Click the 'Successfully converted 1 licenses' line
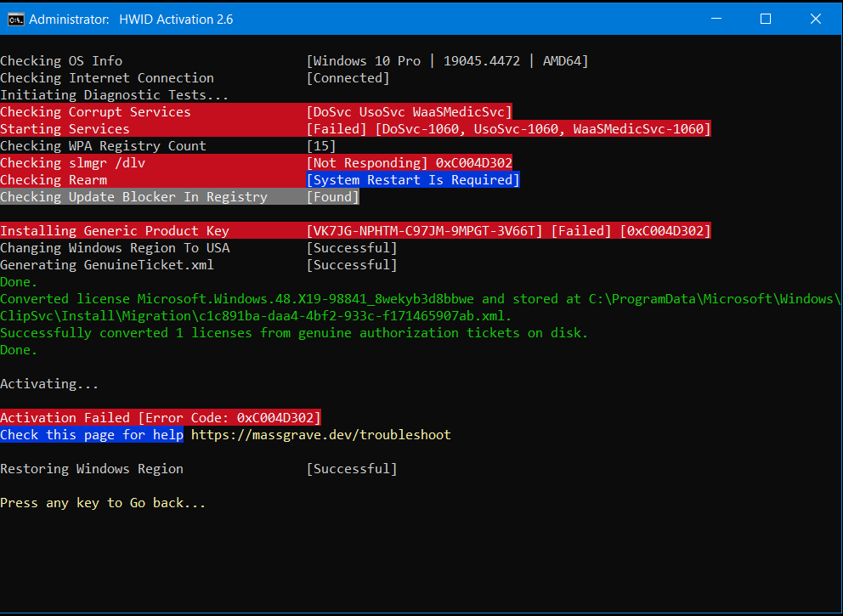This screenshot has height=616, width=843. click(x=294, y=333)
